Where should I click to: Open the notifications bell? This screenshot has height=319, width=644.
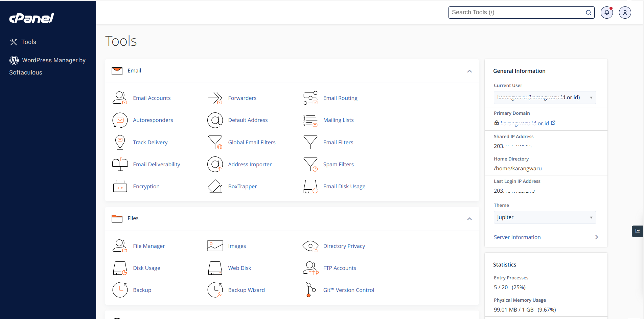(x=606, y=12)
